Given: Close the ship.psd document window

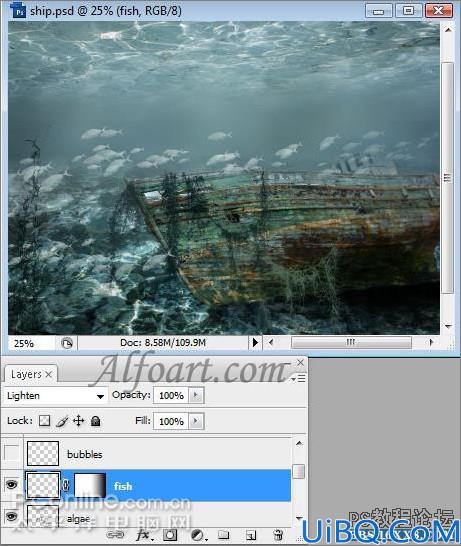Looking at the screenshot, I should click(x=439, y=10).
